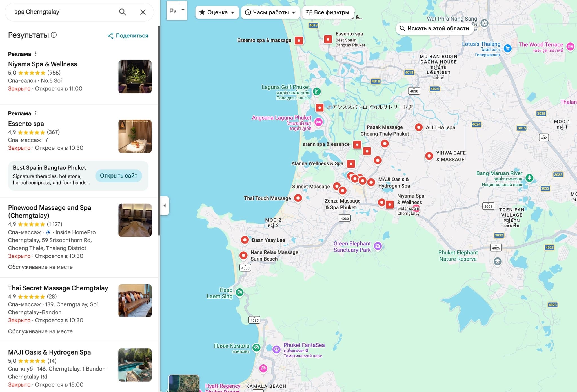Select the Green Elephant Sanctuary Park marker
577x392 pixels.
point(378,246)
